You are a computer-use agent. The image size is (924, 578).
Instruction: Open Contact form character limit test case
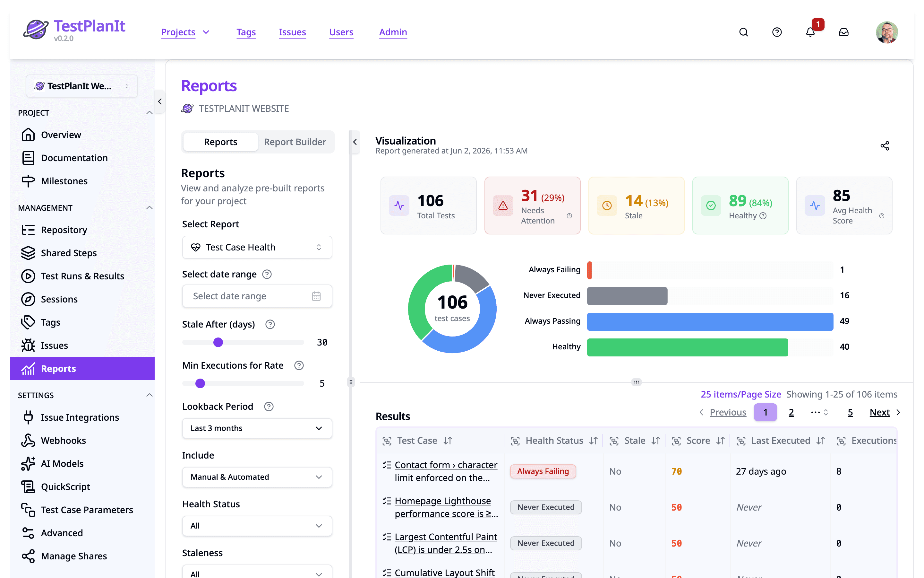pyautogui.click(x=446, y=471)
